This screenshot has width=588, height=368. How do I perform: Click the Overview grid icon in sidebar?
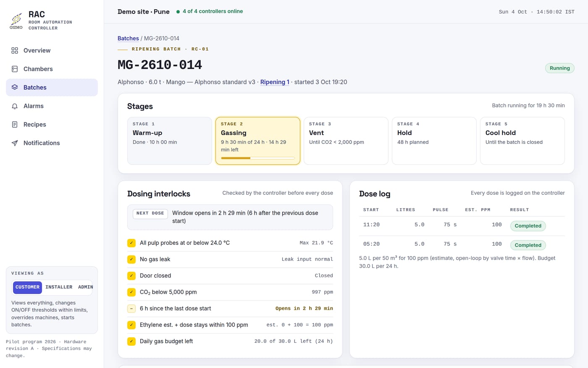coord(15,50)
